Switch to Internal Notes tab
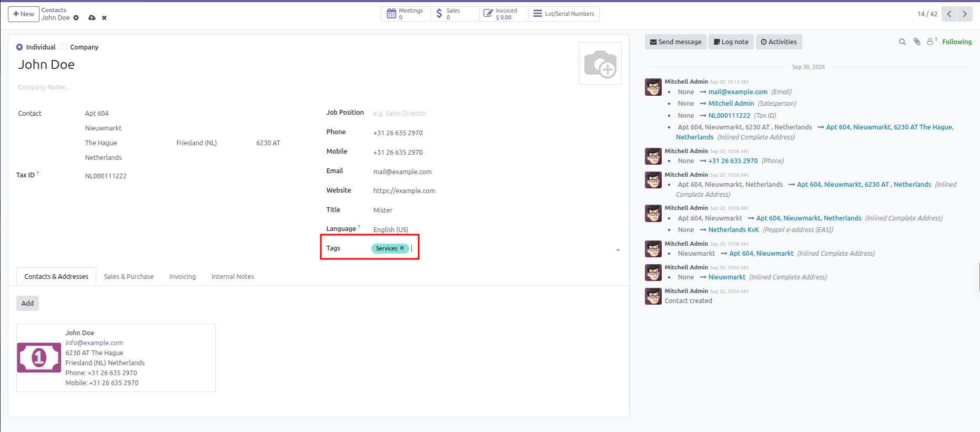The width and height of the screenshot is (980, 432). [233, 277]
